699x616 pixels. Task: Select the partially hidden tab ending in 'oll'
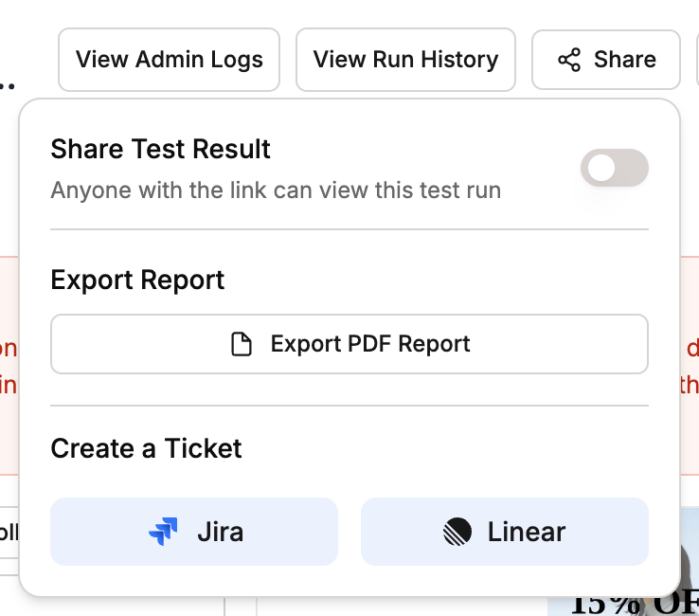coord(9,533)
